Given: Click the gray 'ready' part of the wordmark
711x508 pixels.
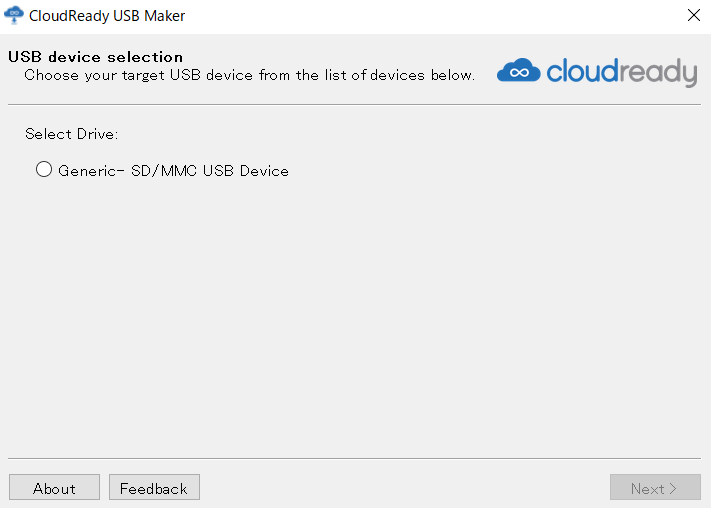Looking at the screenshot, I should (658, 73).
